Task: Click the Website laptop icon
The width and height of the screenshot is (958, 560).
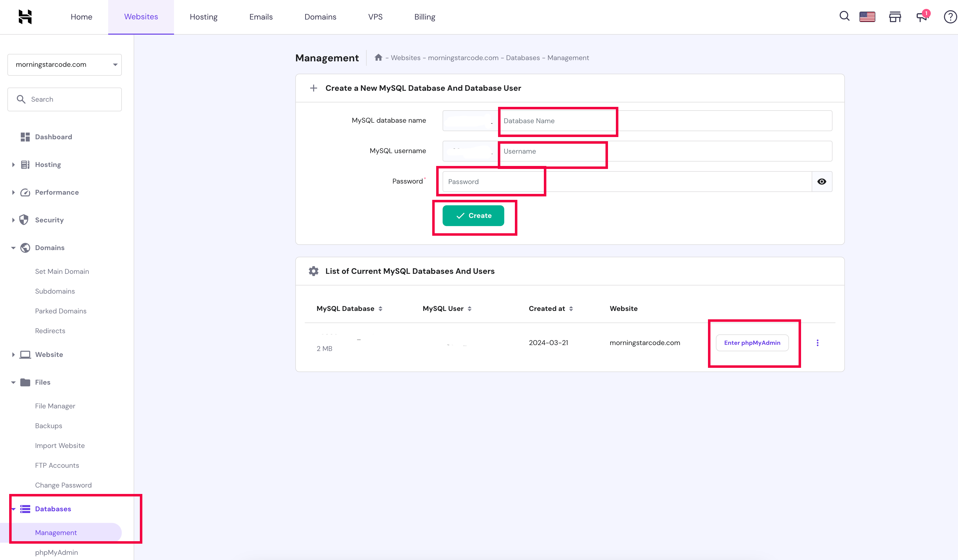Action: (x=25, y=354)
